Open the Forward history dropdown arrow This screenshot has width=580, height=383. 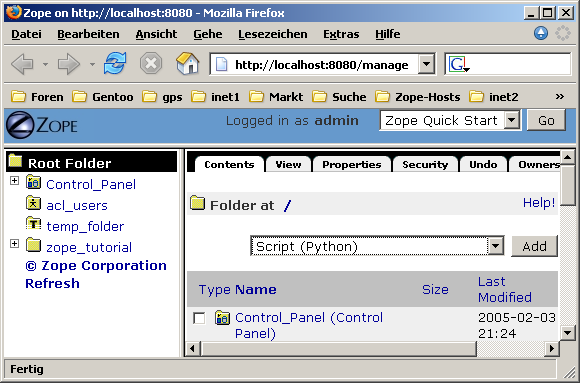(x=92, y=64)
